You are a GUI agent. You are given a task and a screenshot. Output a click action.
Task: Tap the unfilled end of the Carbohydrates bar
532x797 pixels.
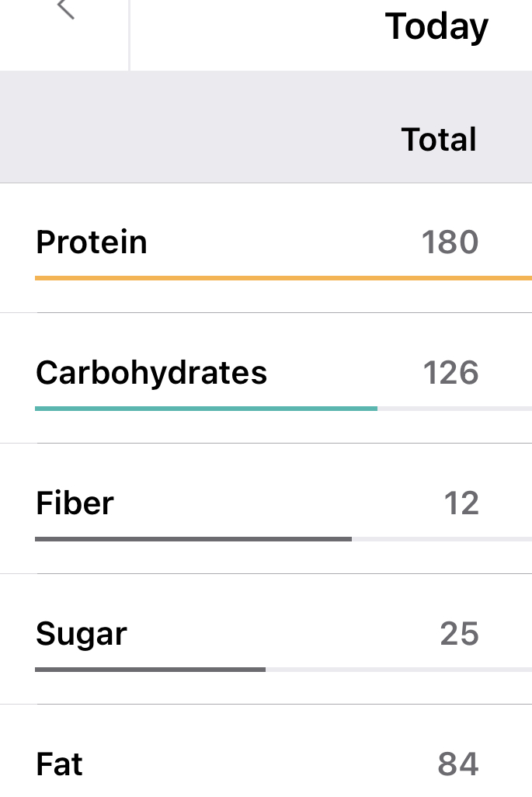(x=454, y=408)
